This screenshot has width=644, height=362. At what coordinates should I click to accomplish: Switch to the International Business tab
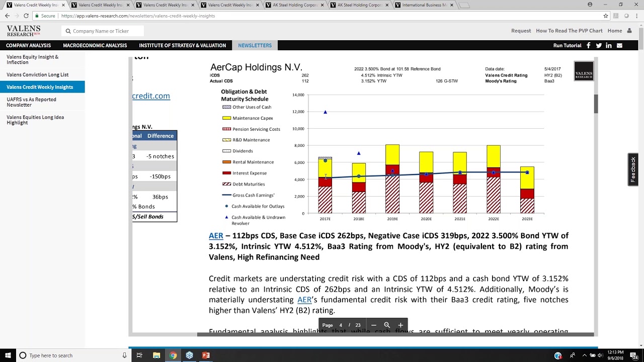[424, 5]
